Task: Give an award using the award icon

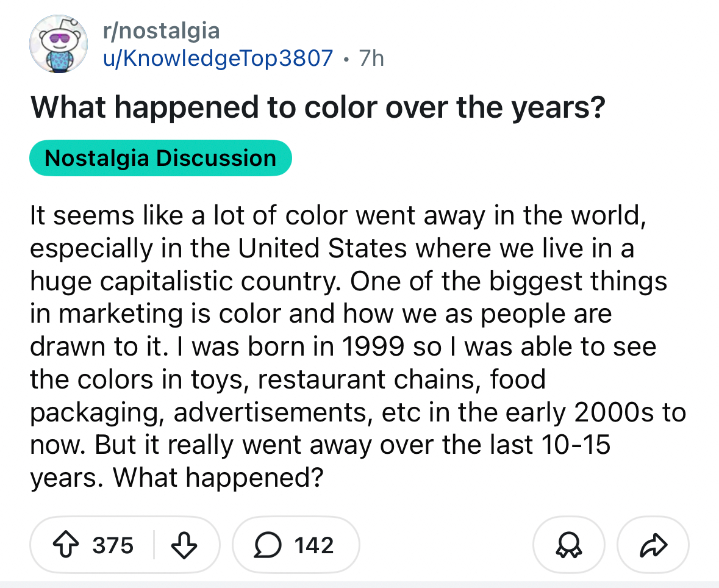Action: (x=568, y=545)
